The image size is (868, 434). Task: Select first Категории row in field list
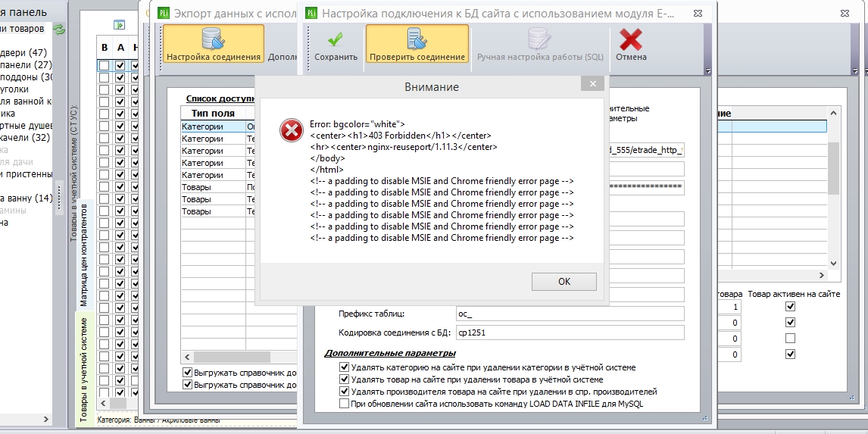point(213,126)
